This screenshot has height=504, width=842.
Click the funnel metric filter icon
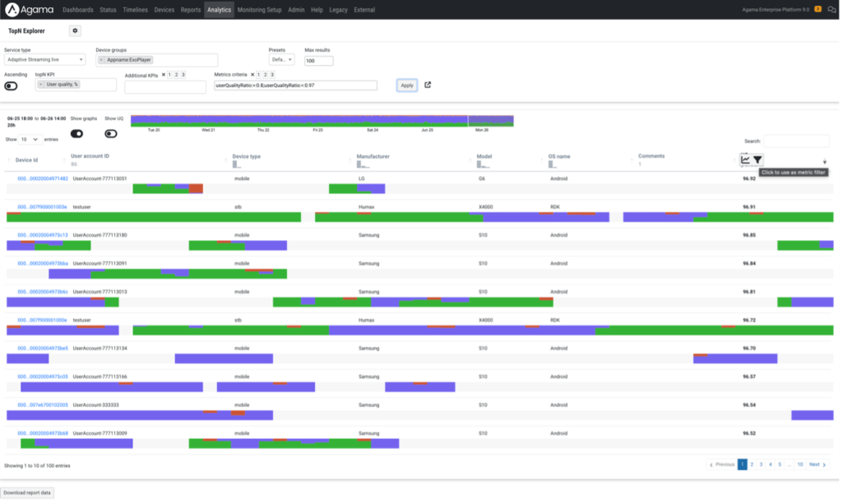pyautogui.click(x=757, y=160)
